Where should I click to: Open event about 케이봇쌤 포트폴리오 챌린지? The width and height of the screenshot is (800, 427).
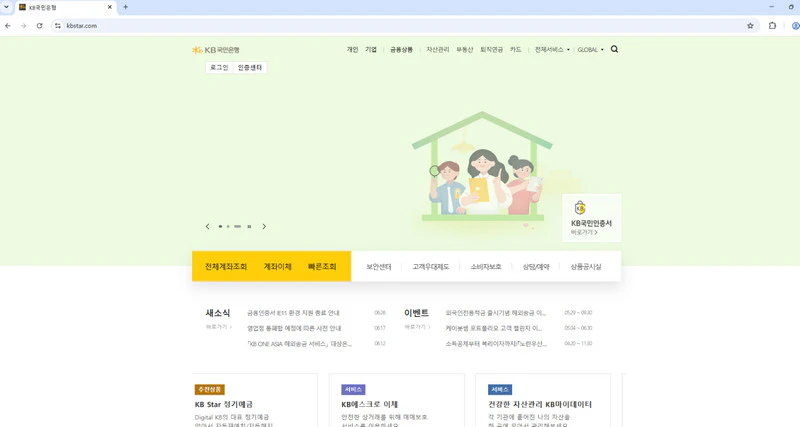pyautogui.click(x=494, y=328)
